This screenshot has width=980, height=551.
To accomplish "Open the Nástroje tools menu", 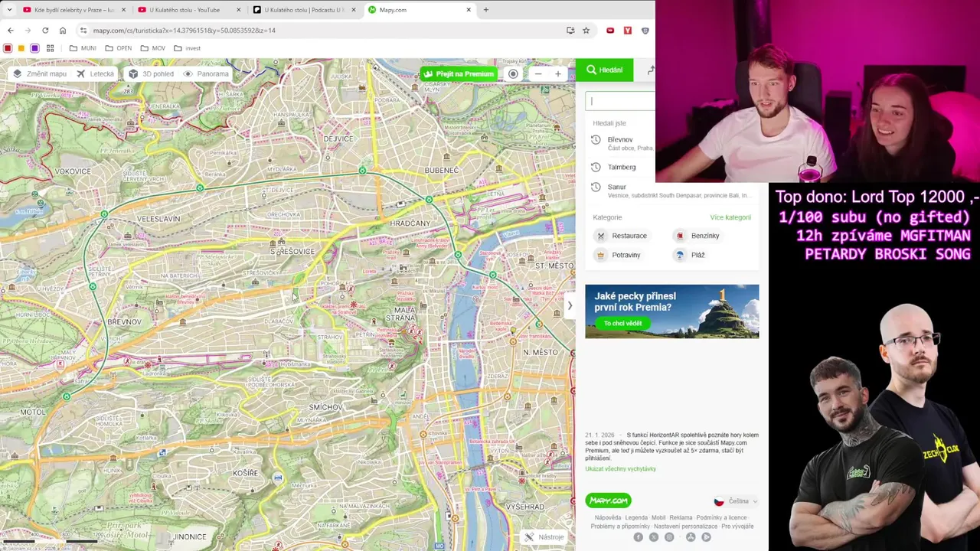I will [544, 537].
